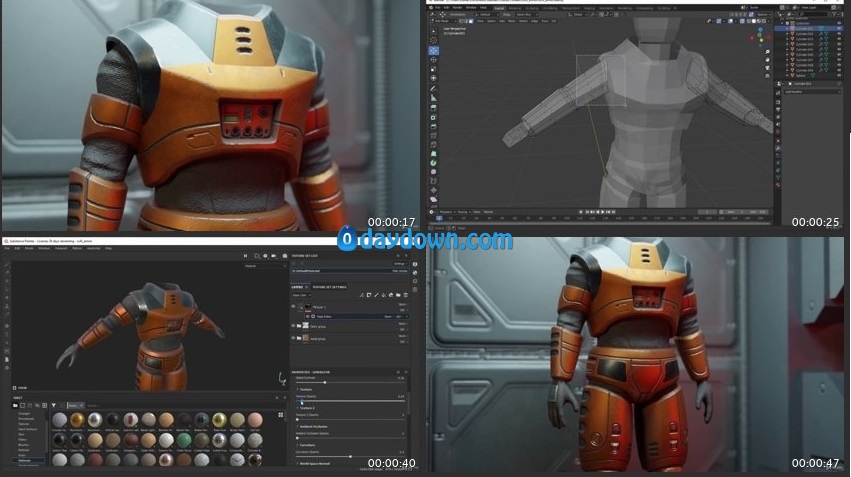Open the Material properties tab in Blender

point(778,185)
